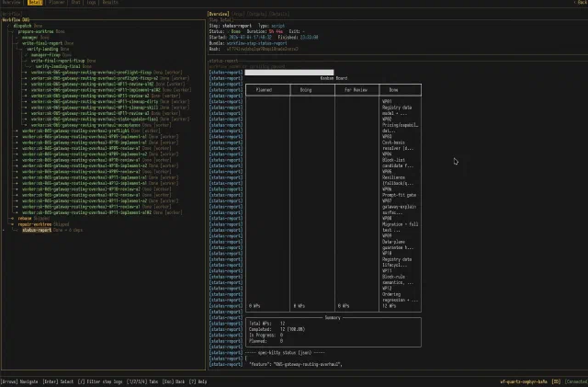Collapse the repair-worktree node arrow
This screenshot has height=387, width=588.
(x=12, y=224)
